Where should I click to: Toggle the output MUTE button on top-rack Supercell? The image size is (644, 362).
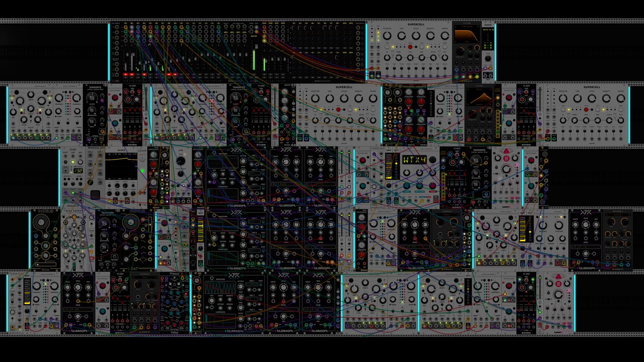click(x=439, y=54)
